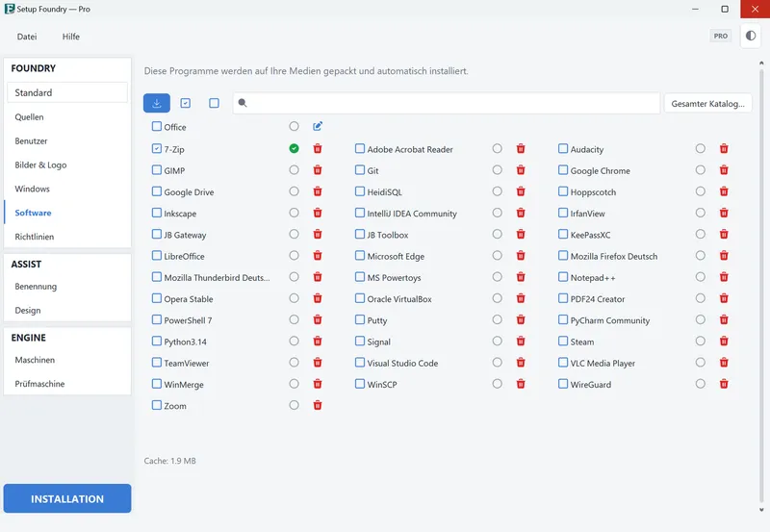This screenshot has height=532, width=770.
Task: Open the Windows section in sidebar
Action: (x=67, y=189)
